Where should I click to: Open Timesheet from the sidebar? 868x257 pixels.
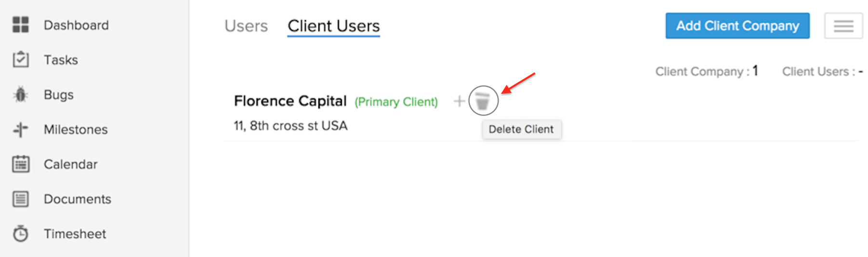[75, 234]
